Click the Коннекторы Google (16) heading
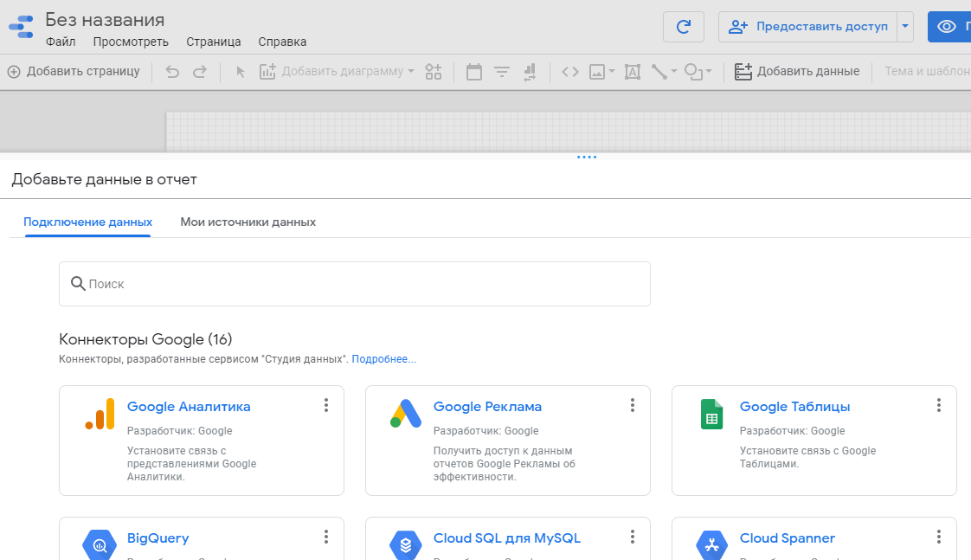Viewport: 971px width, 560px height. 145,339
